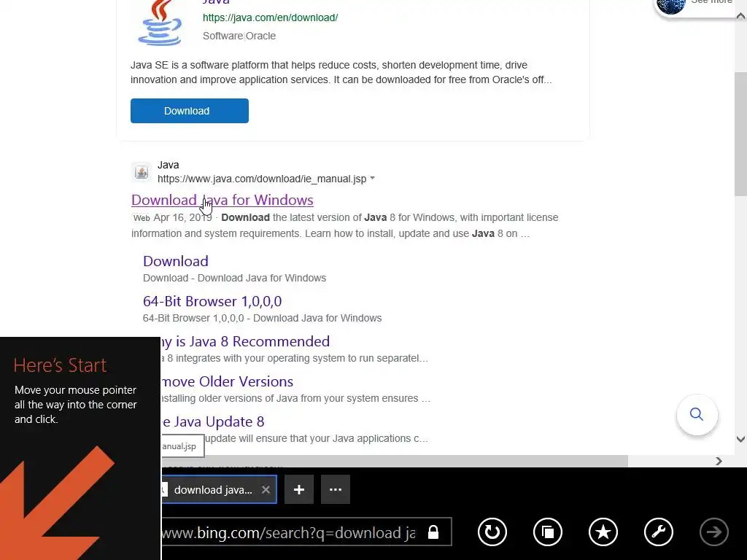
Task: Click the vertical scrollbar down arrow
Action: point(741,439)
